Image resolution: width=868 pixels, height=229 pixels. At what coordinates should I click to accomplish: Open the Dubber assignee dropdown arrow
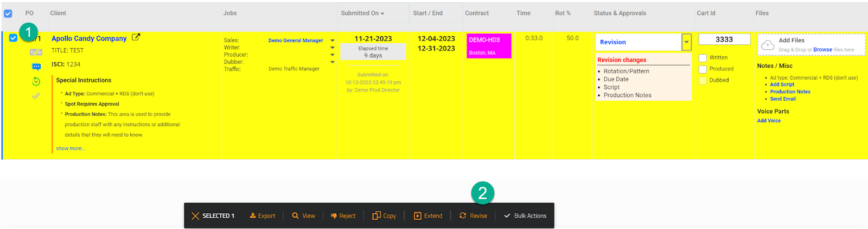click(333, 62)
